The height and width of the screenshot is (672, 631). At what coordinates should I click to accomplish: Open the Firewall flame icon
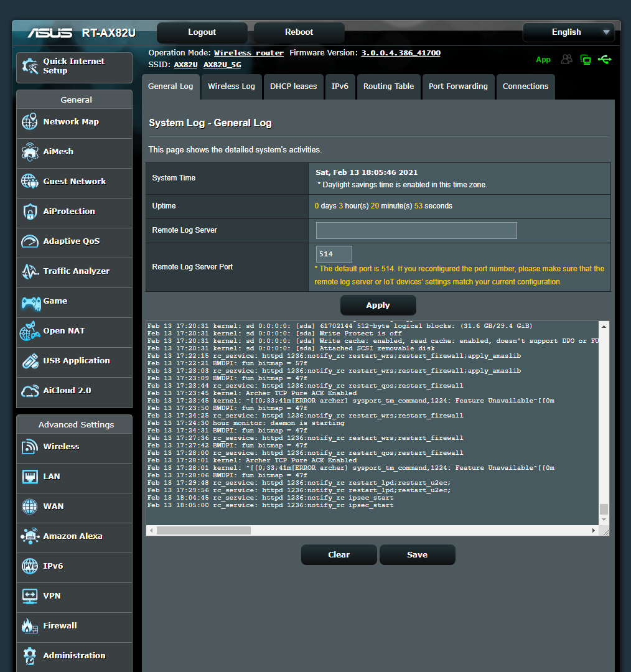point(29,626)
